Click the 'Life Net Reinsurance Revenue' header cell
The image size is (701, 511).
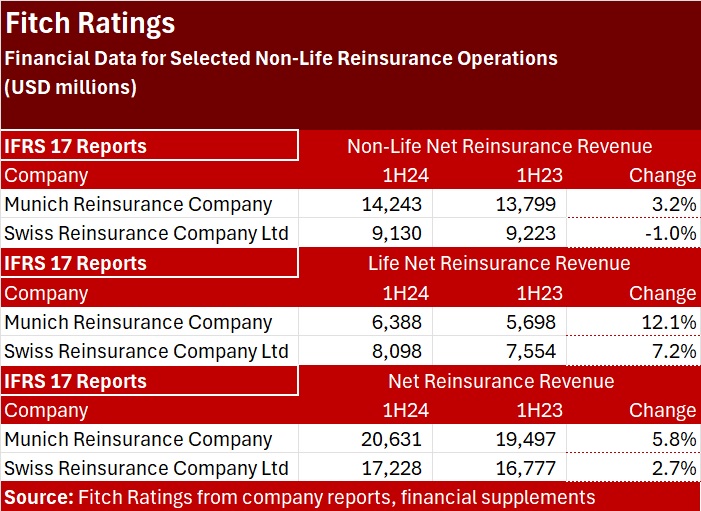pos(499,263)
